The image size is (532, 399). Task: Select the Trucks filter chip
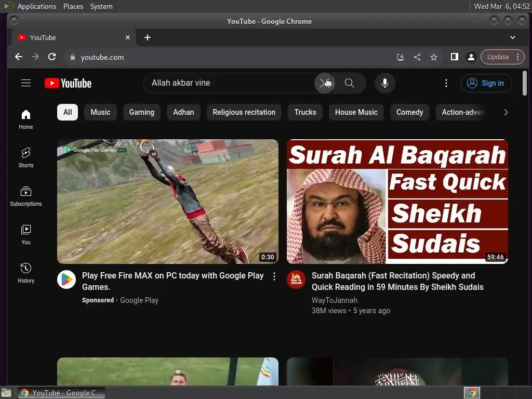click(x=305, y=112)
